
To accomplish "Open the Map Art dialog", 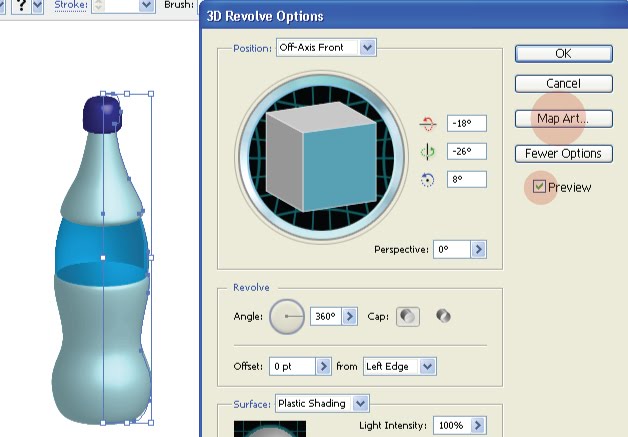I will click(x=564, y=119).
